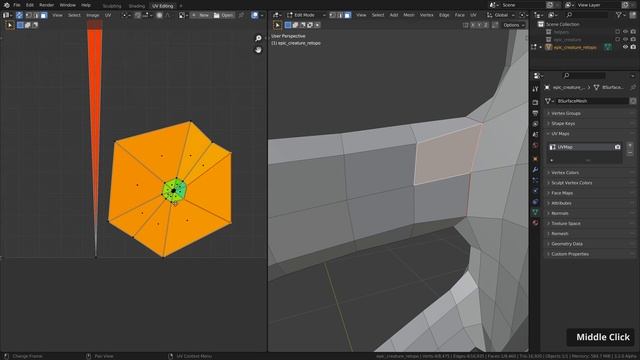Open the Object Data green triangle properties tab

(x=535, y=212)
